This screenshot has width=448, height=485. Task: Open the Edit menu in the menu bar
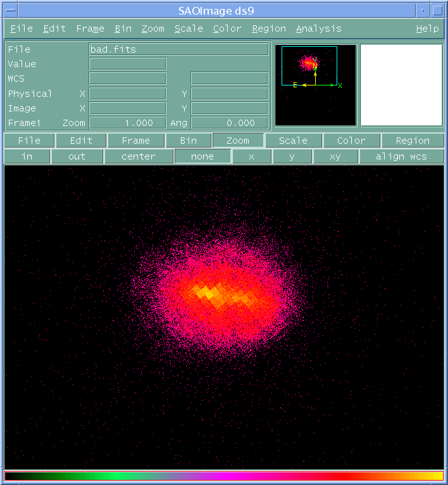(x=54, y=28)
